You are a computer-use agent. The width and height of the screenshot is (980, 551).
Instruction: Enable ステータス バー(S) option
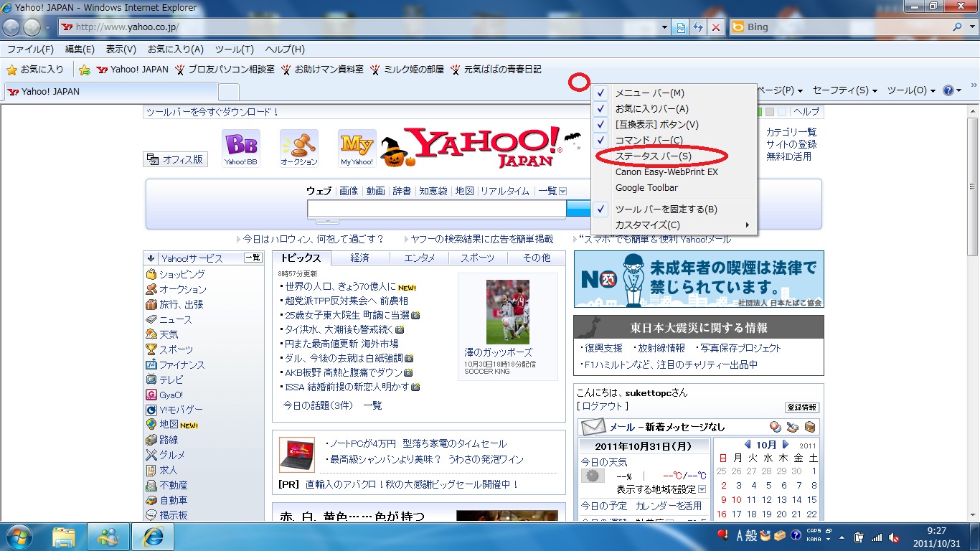[x=654, y=156]
